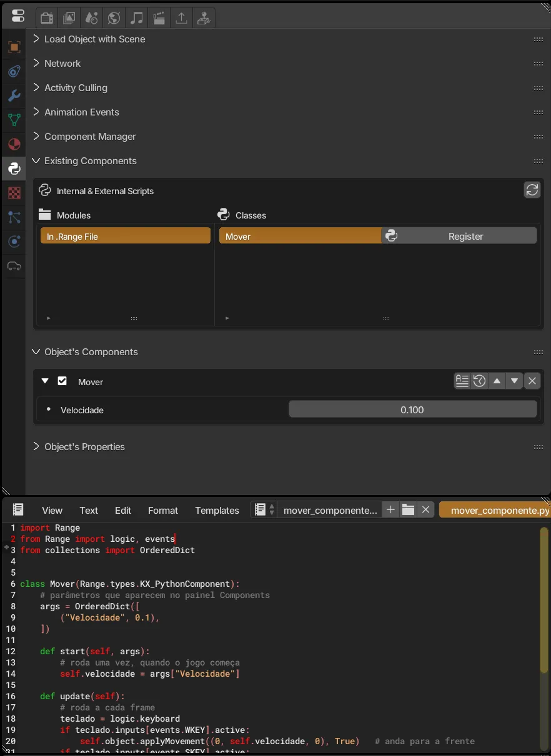Open the World properties tab with the globe icon
The image size is (551, 756).
114,18
